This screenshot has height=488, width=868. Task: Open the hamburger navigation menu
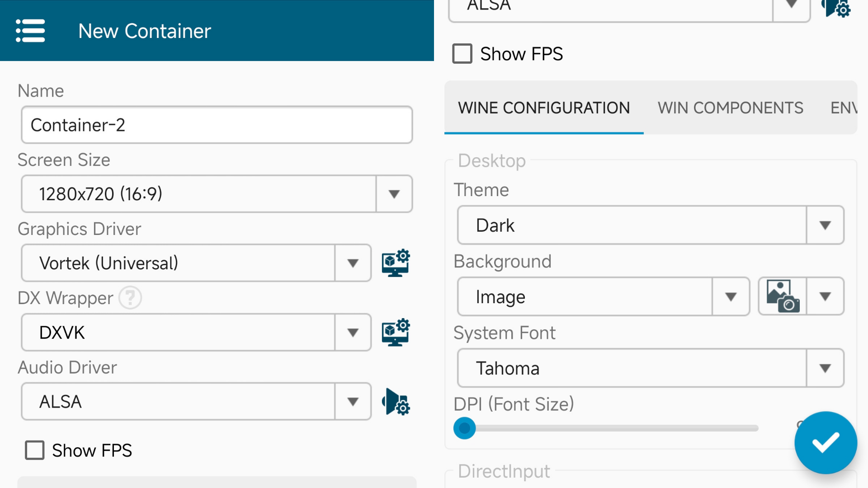point(30,31)
